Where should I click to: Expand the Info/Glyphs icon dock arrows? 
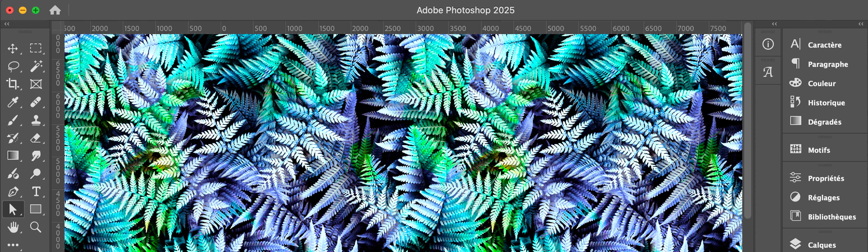(x=774, y=24)
